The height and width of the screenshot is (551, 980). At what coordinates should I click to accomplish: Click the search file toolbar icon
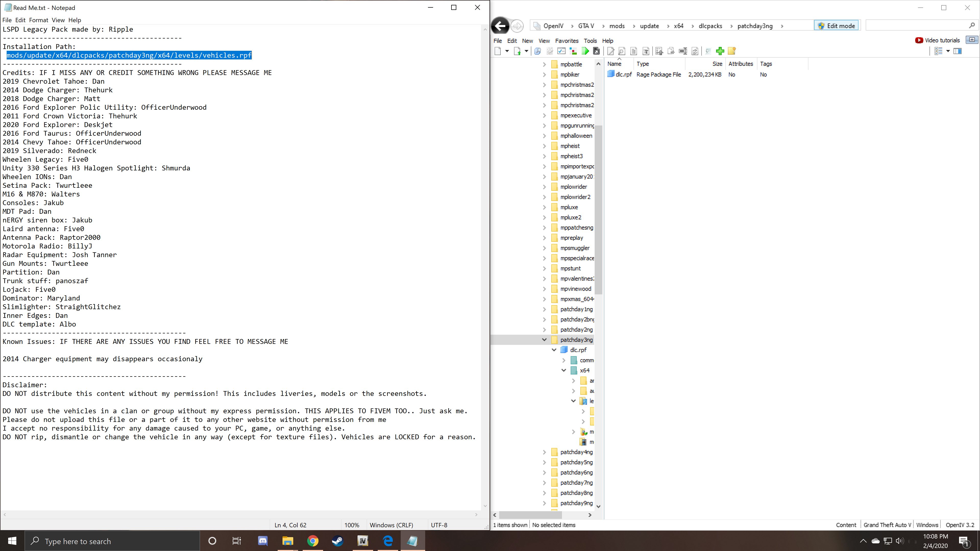622,51
